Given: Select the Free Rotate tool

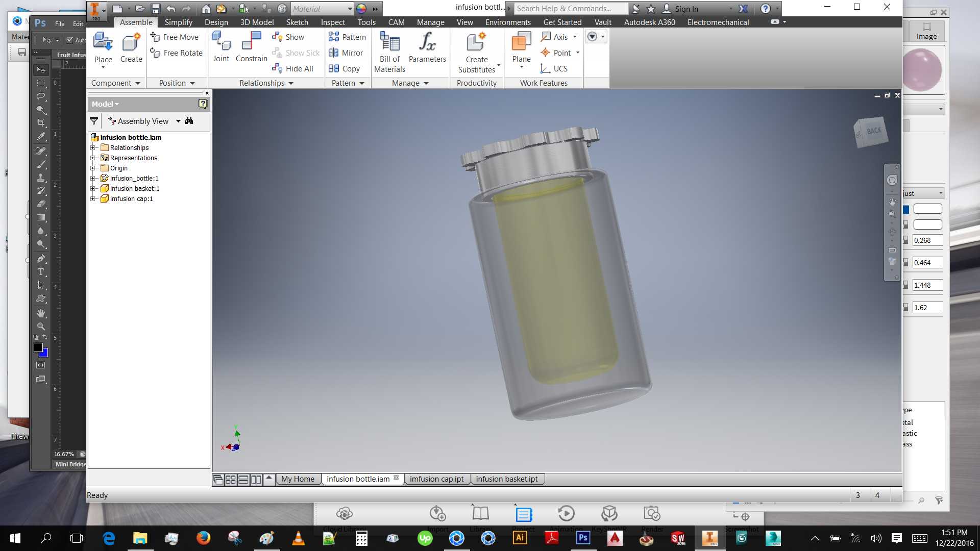Looking at the screenshot, I should 176,53.
